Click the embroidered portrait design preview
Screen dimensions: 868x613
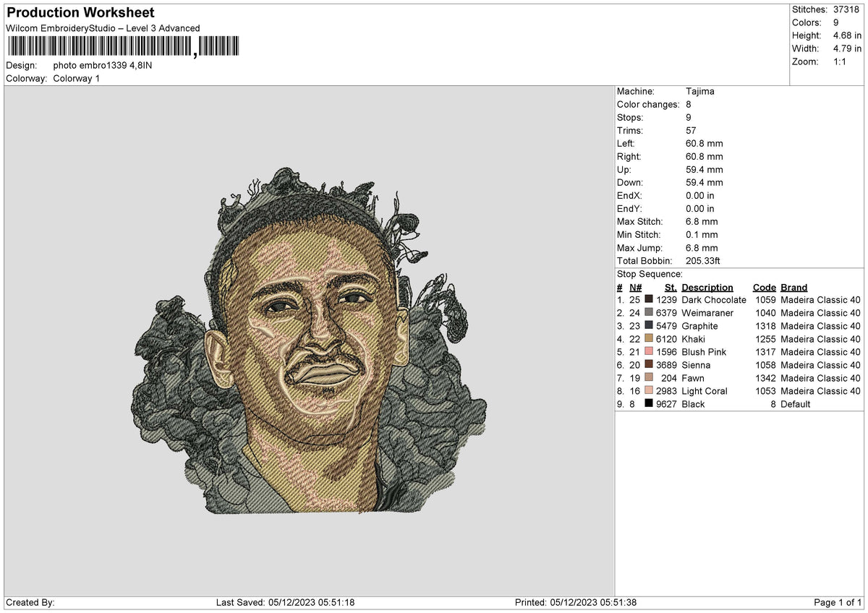click(x=310, y=340)
